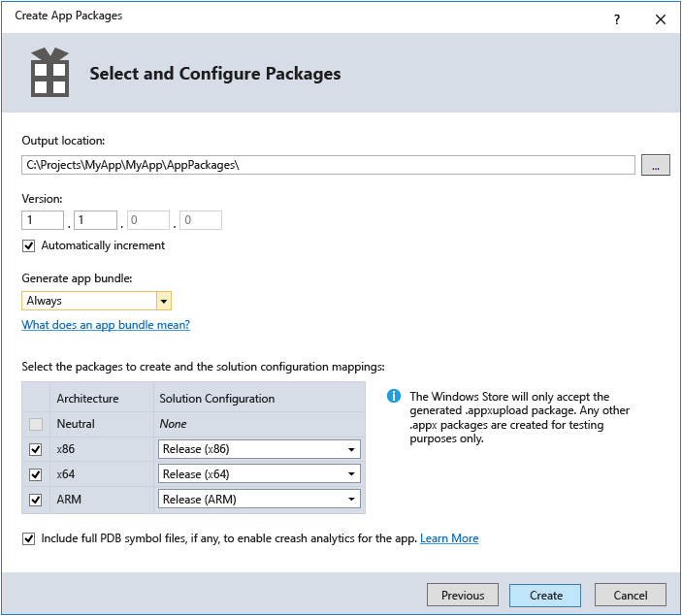Toggle the ARM architecture checkbox

tap(36, 500)
